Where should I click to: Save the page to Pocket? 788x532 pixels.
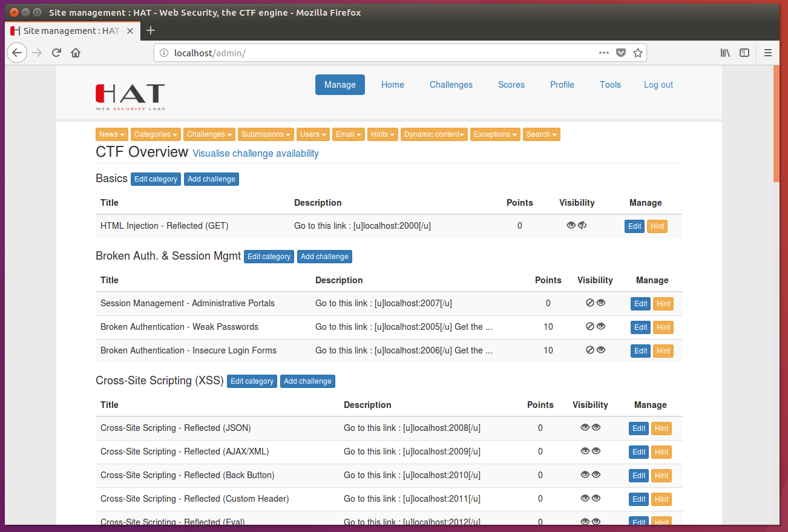620,53
